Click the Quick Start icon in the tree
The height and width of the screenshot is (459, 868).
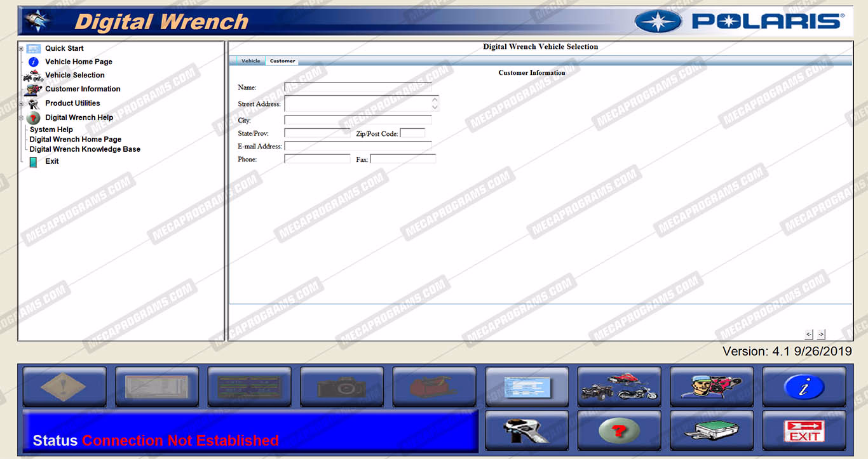[x=34, y=48]
